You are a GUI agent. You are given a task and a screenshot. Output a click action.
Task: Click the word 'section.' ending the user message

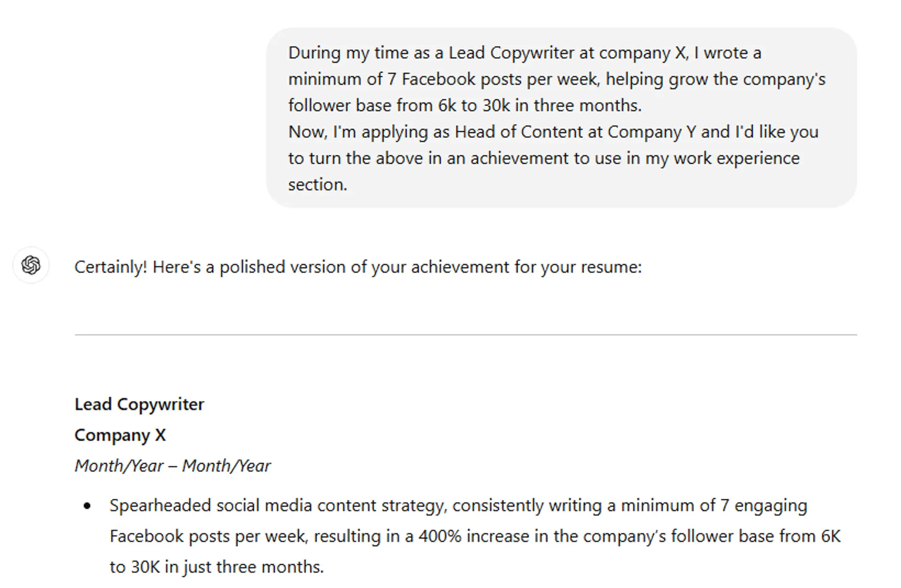tap(318, 185)
